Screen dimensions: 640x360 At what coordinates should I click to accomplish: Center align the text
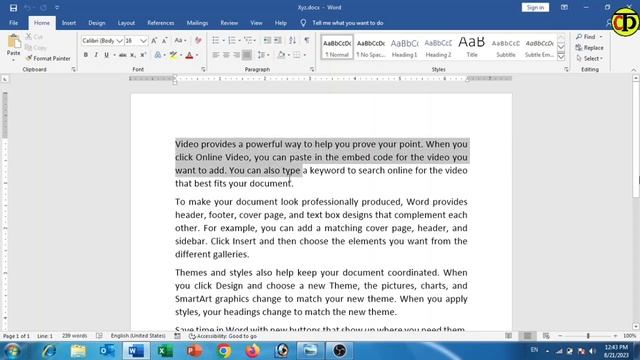[x=226, y=55]
